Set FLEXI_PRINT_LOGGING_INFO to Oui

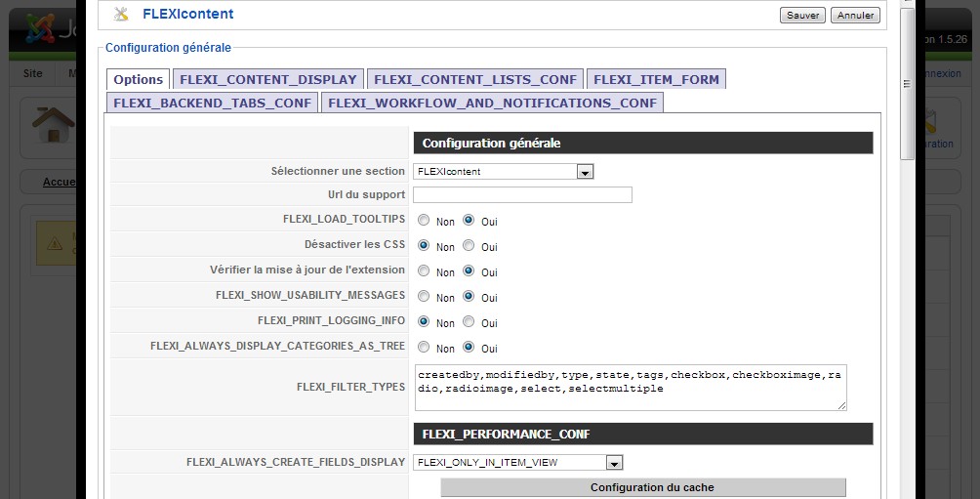pyautogui.click(x=469, y=321)
